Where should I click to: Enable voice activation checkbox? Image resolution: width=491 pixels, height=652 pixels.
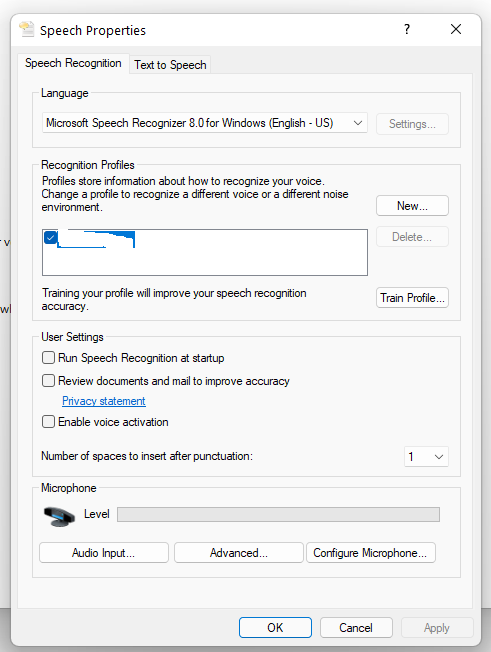48,422
